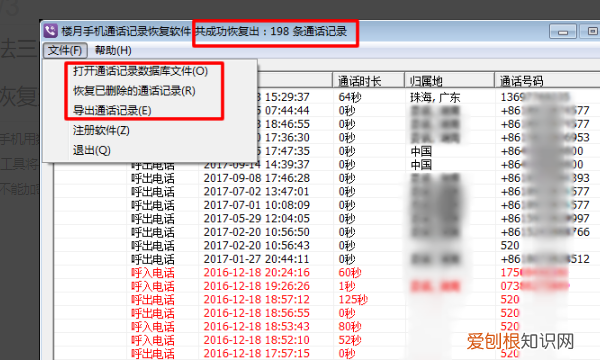
Task: Click 中国 location in 14:39:37 row
Action: (x=421, y=165)
